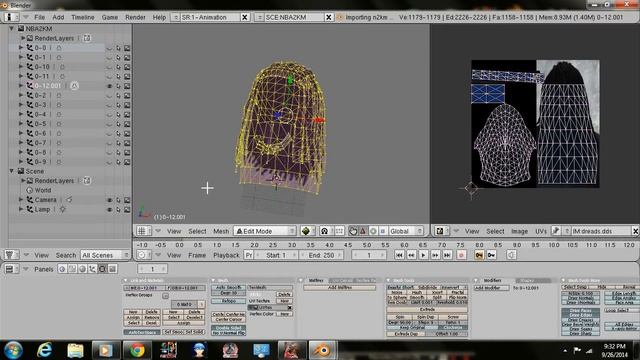Open Internet Explorer from the taskbar

coord(44,350)
